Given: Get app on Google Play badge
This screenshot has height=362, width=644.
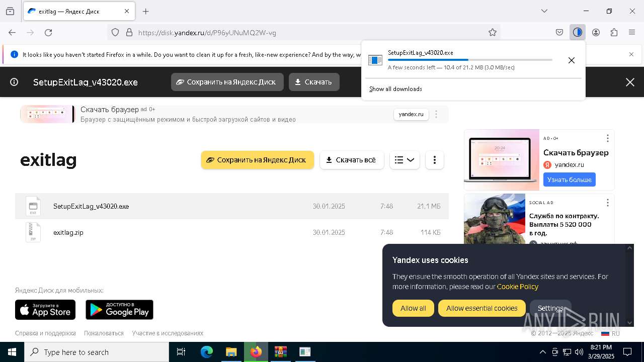Looking at the screenshot, I should (x=119, y=310).
